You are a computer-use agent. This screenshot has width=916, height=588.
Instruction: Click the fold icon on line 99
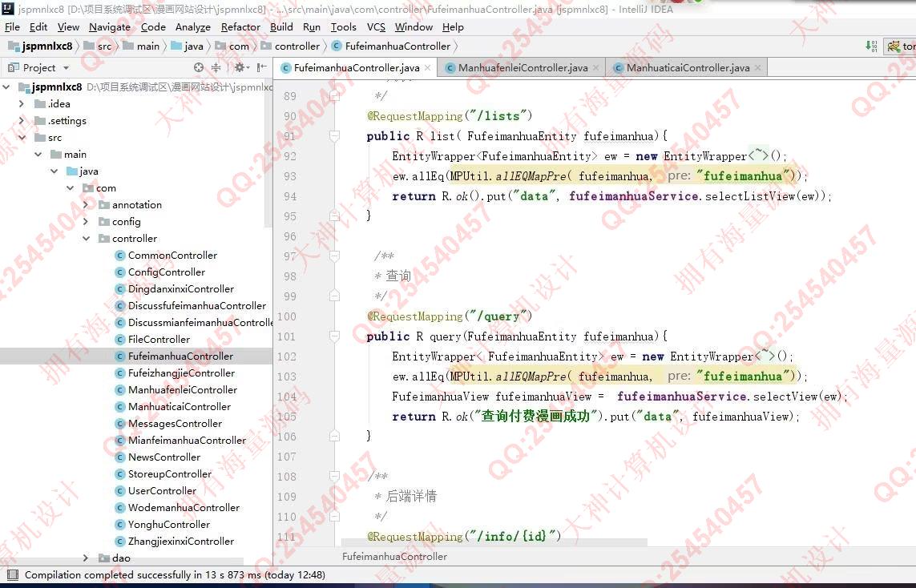click(335, 296)
